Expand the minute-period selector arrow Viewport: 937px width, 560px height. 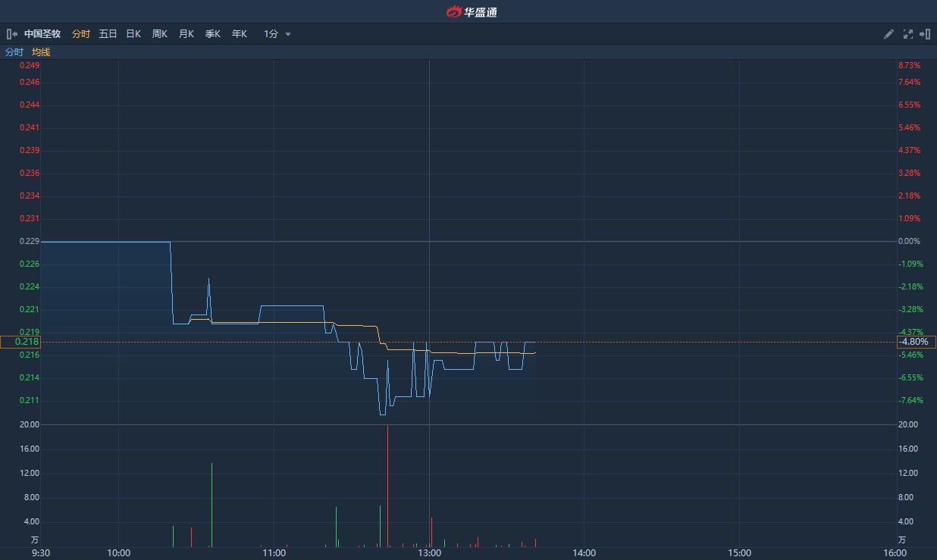[x=287, y=34]
